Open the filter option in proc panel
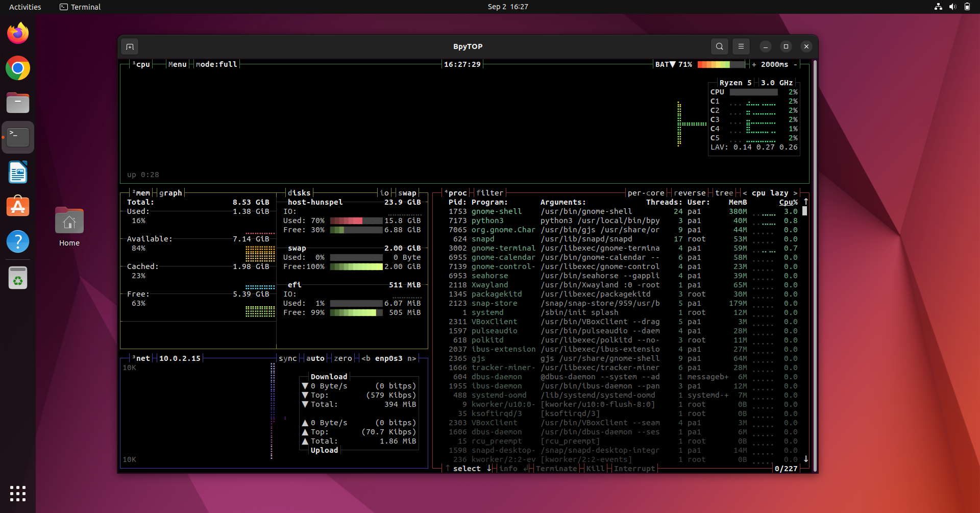The height and width of the screenshot is (513, 980). point(489,193)
